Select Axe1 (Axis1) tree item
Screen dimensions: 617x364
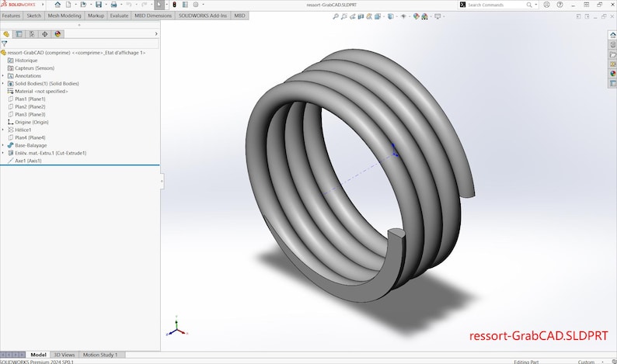24,161
